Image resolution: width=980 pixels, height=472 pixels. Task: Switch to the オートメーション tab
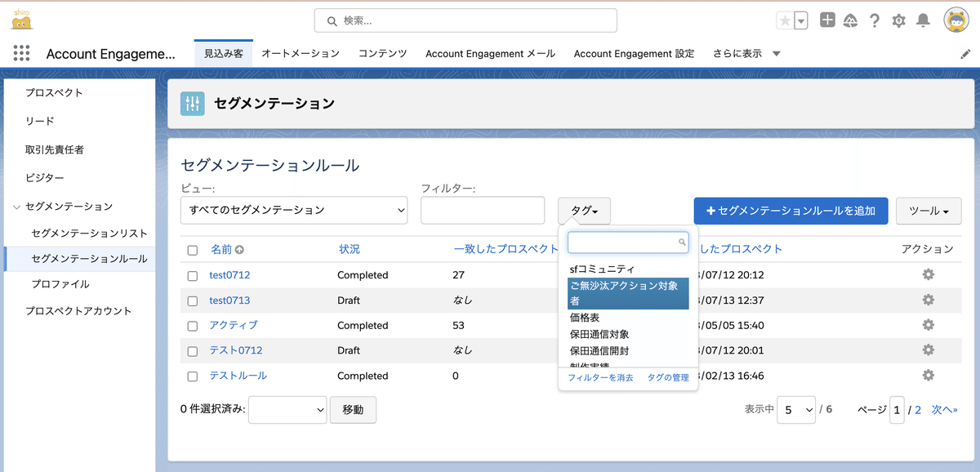(x=301, y=53)
